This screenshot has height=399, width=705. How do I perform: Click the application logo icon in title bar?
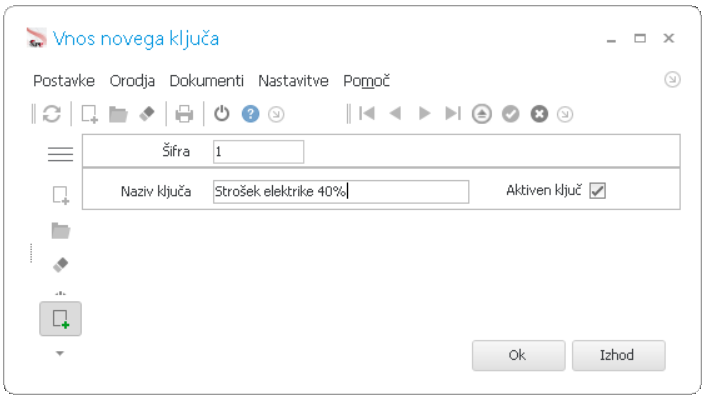[x=36, y=38]
